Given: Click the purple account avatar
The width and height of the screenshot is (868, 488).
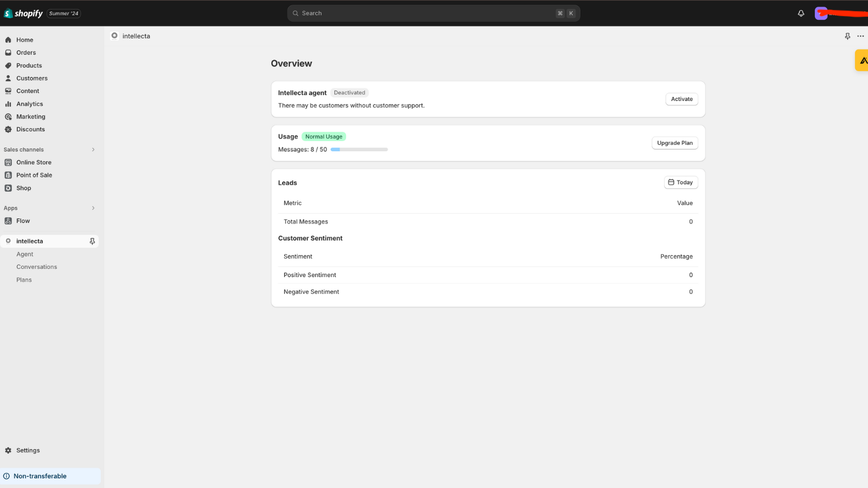Looking at the screenshot, I should pos(821,14).
